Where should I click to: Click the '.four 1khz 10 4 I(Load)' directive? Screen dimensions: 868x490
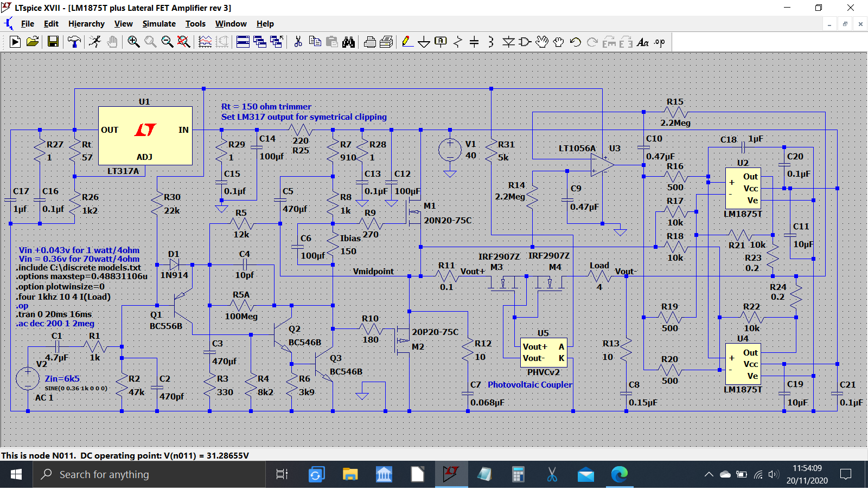pos(63,296)
